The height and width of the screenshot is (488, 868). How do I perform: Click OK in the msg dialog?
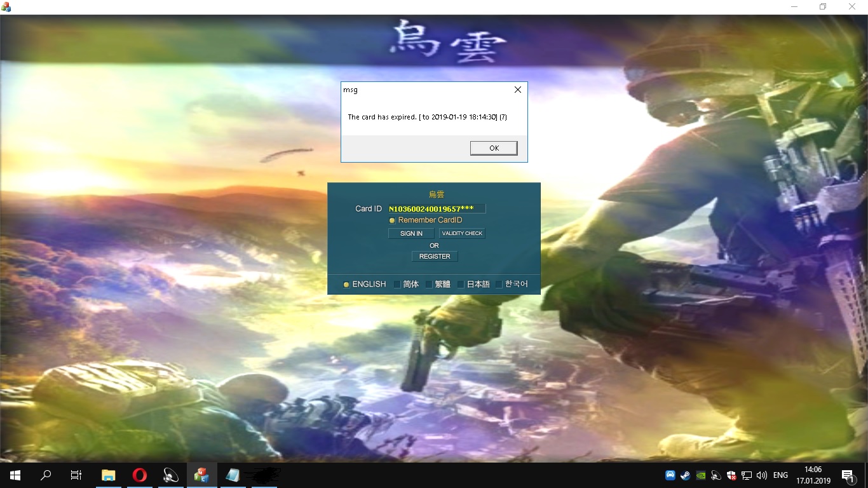494,148
